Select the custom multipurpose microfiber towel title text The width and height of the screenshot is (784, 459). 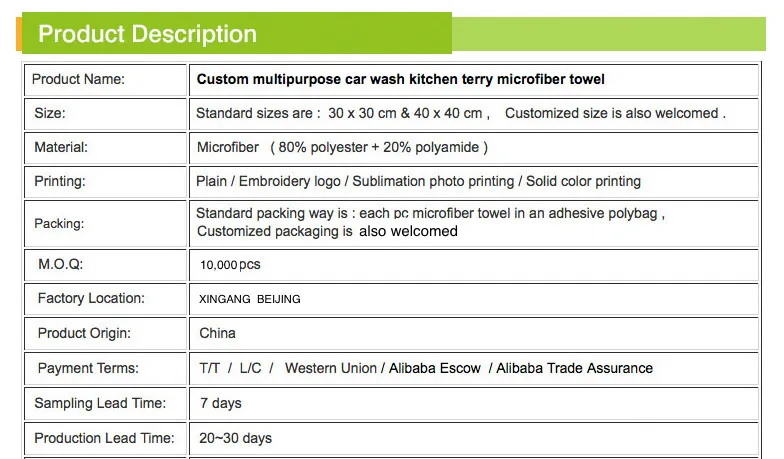[x=400, y=80]
